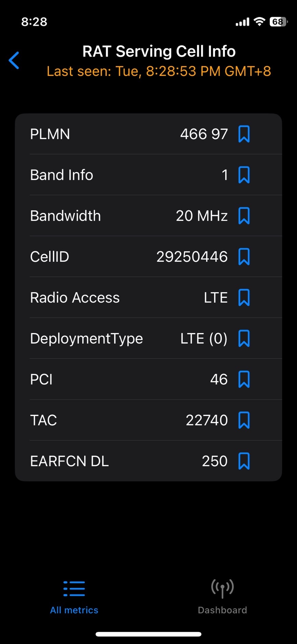This screenshot has width=297, height=644.
Task: Toggle bookmark for CellID row
Action: click(244, 257)
